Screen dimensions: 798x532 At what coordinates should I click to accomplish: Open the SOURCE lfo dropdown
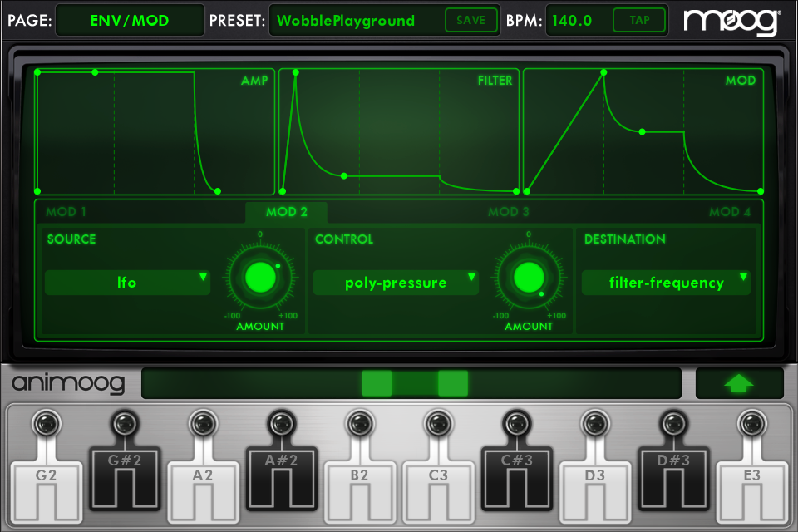tap(127, 283)
